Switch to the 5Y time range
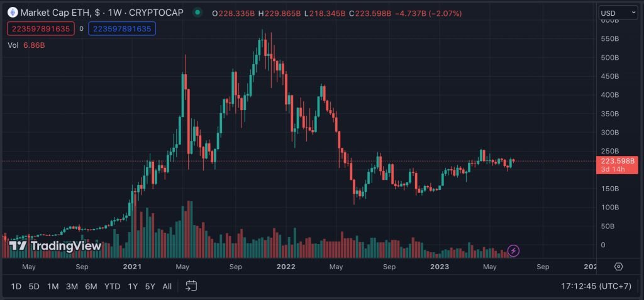The width and height of the screenshot is (644, 300). coord(150,286)
